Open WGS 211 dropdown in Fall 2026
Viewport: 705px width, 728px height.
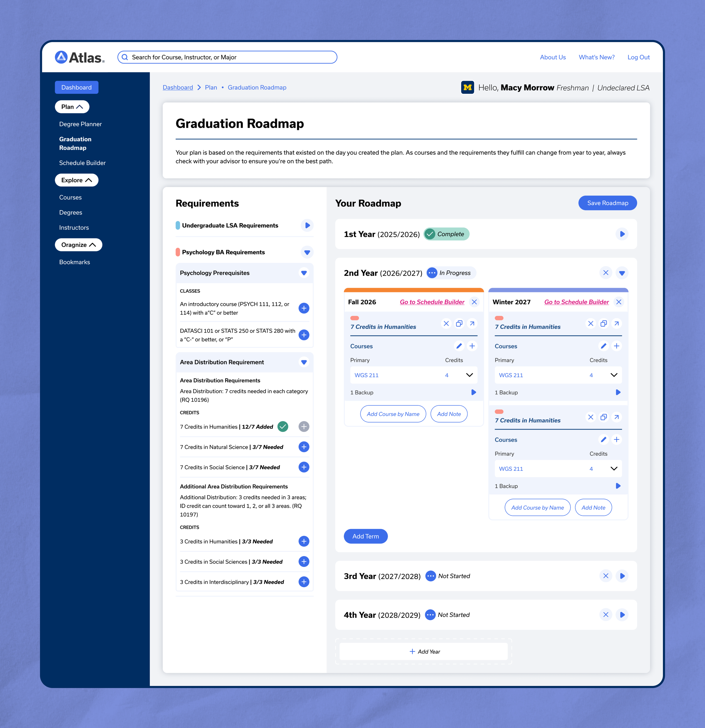point(469,375)
